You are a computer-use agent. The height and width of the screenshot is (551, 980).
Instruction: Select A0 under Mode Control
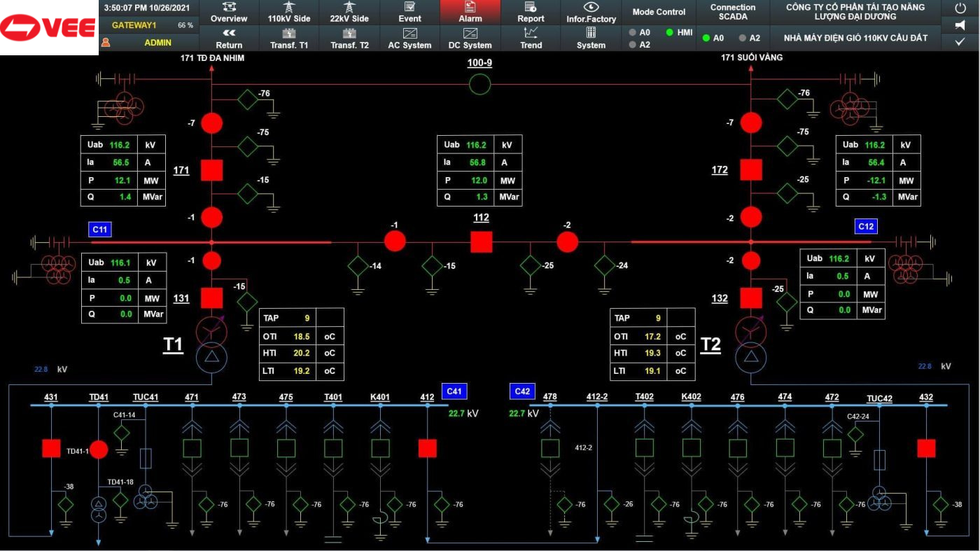click(x=633, y=32)
